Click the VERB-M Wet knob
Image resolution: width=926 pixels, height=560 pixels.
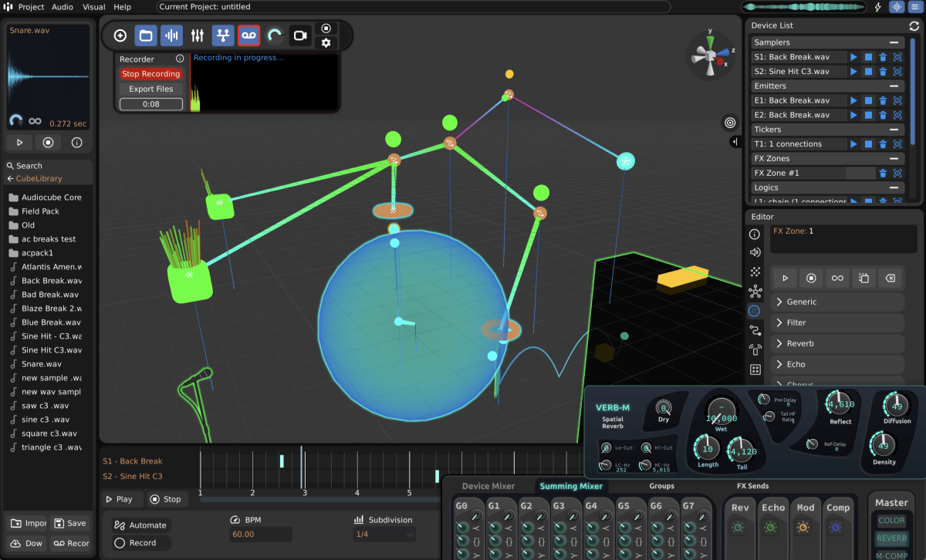722,413
